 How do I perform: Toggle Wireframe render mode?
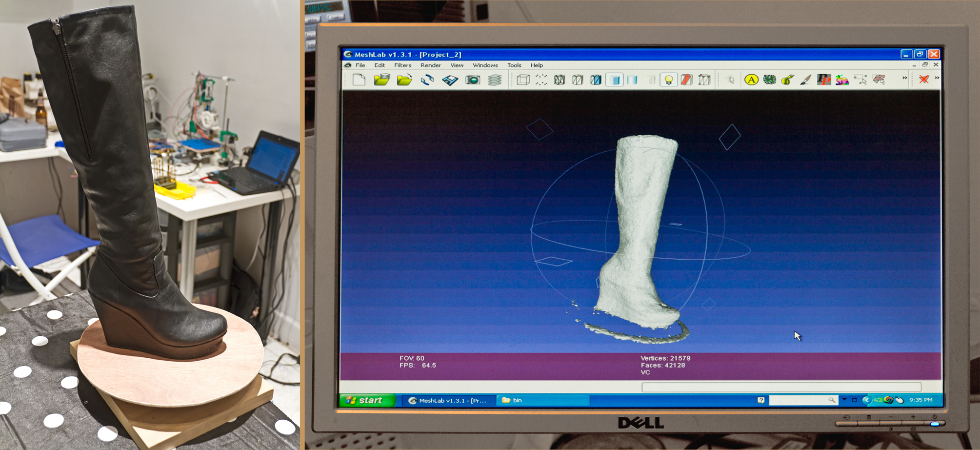click(x=560, y=80)
